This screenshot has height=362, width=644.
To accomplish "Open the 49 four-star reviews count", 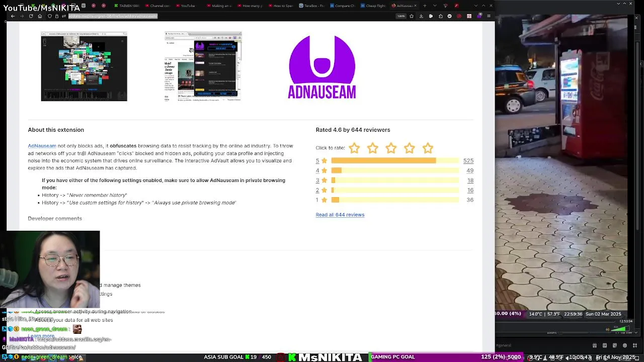I will pos(470,170).
